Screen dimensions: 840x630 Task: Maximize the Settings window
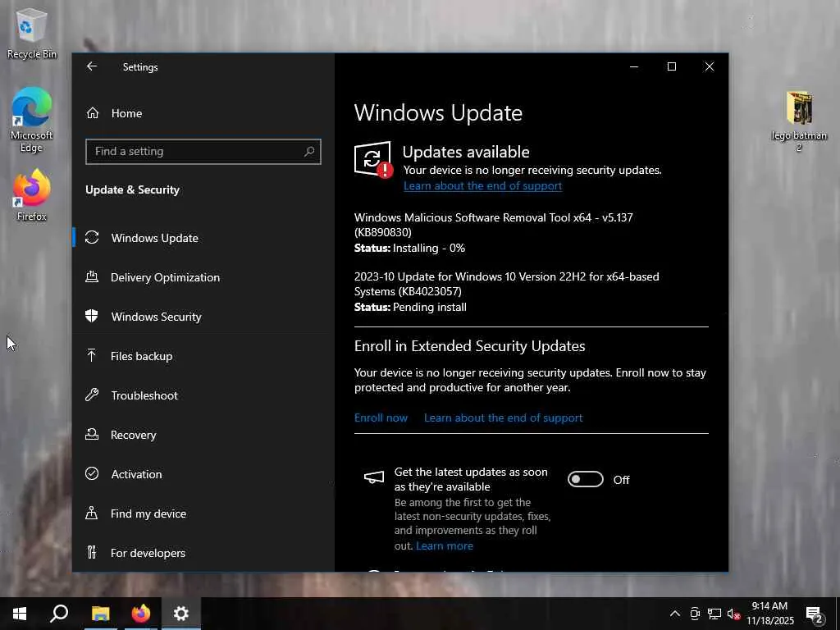click(672, 66)
